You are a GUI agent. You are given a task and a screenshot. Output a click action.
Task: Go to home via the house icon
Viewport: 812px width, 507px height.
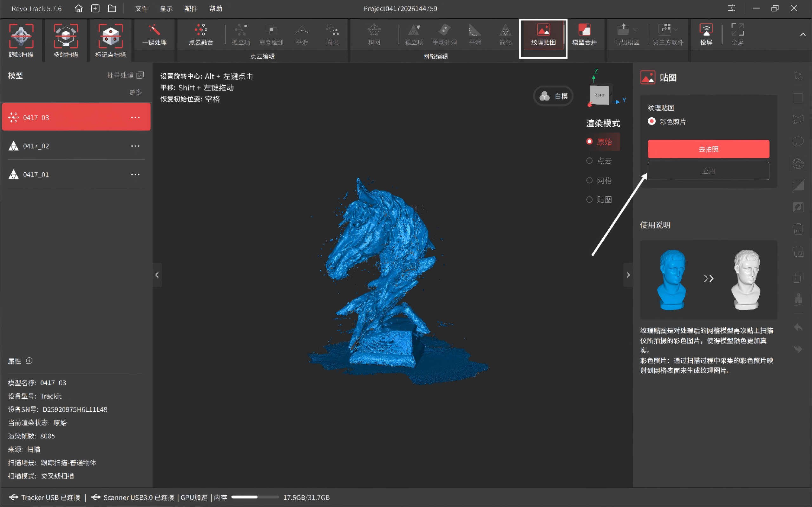tap(79, 8)
